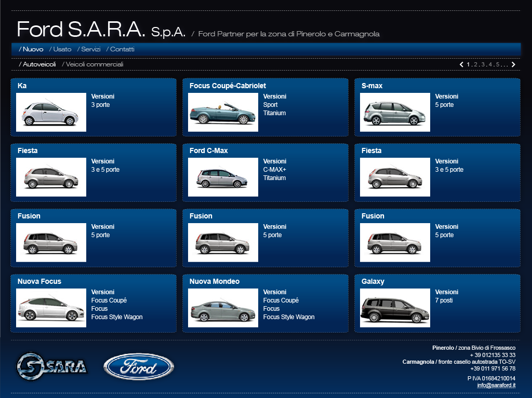Open the Usato menu item
Viewport: 532px width, 398px height.
coord(61,49)
